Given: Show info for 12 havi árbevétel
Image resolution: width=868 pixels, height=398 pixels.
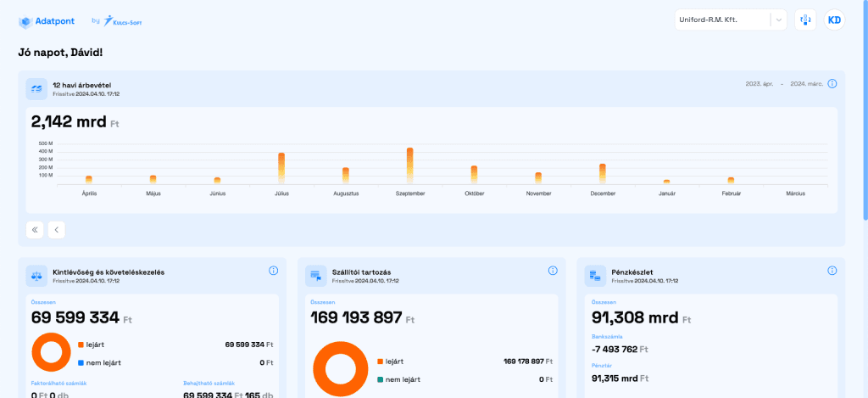Looking at the screenshot, I should pyautogui.click(x=832, y=84).
